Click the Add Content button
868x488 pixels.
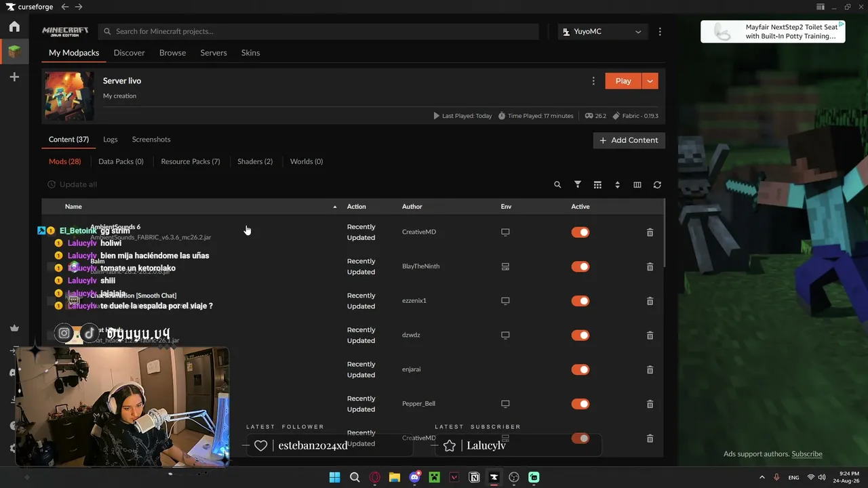(629, 140)
